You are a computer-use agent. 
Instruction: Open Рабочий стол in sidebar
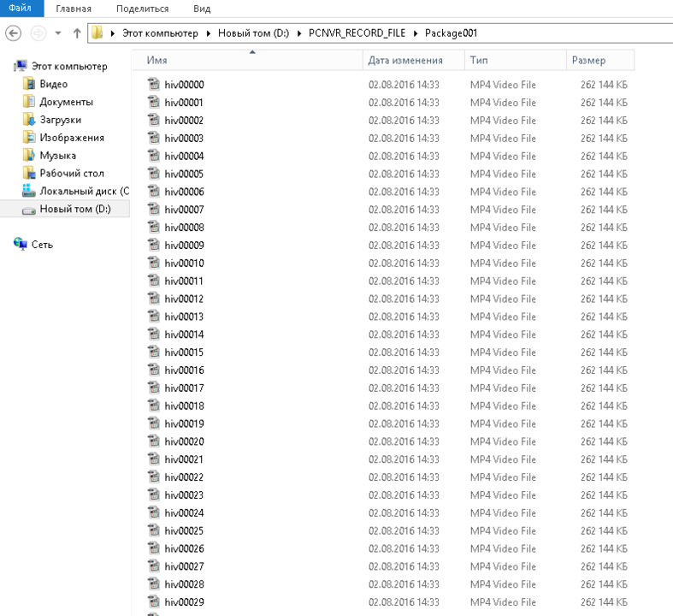(x=72, y=173)
